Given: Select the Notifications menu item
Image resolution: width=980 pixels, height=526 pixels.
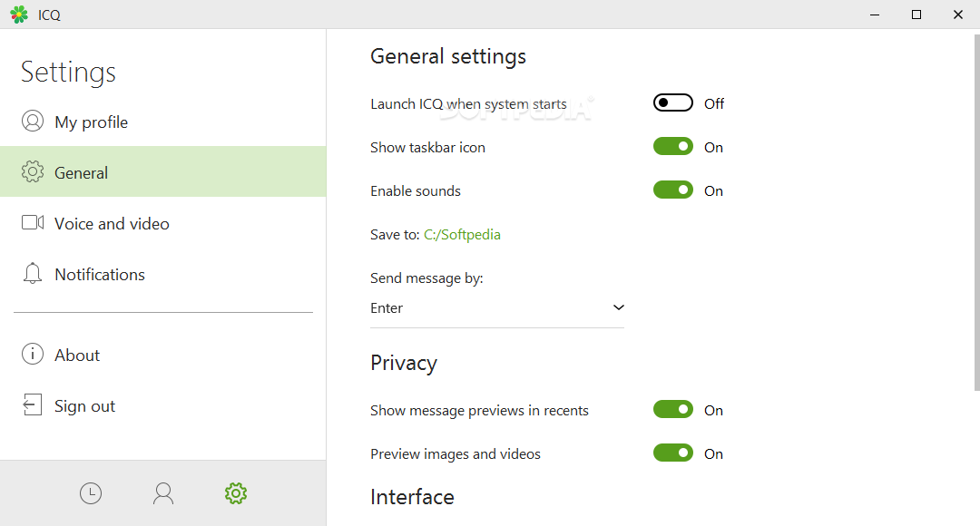Looking at the screenshot, I should pyautogui.click(x=163, y=274).
